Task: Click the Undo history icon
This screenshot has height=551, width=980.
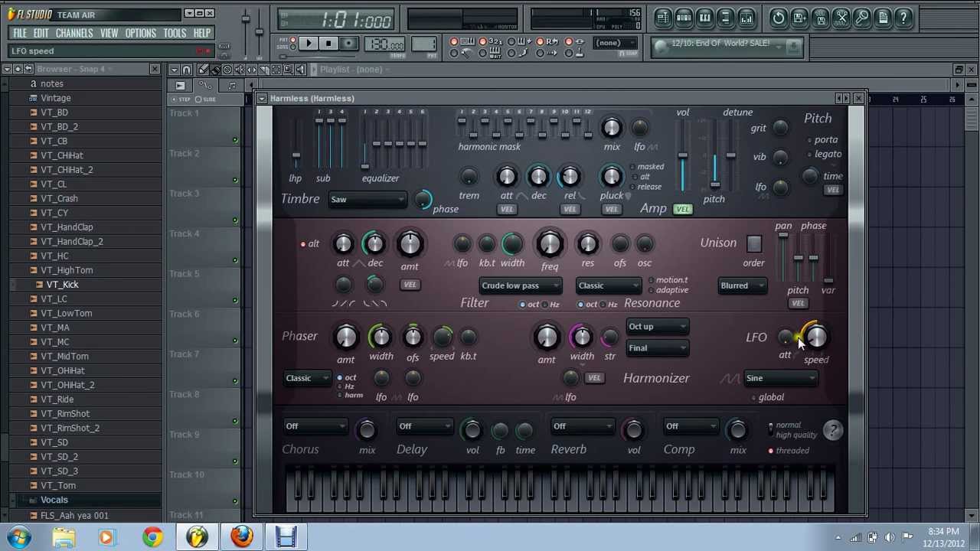Action: coord(779,18)
